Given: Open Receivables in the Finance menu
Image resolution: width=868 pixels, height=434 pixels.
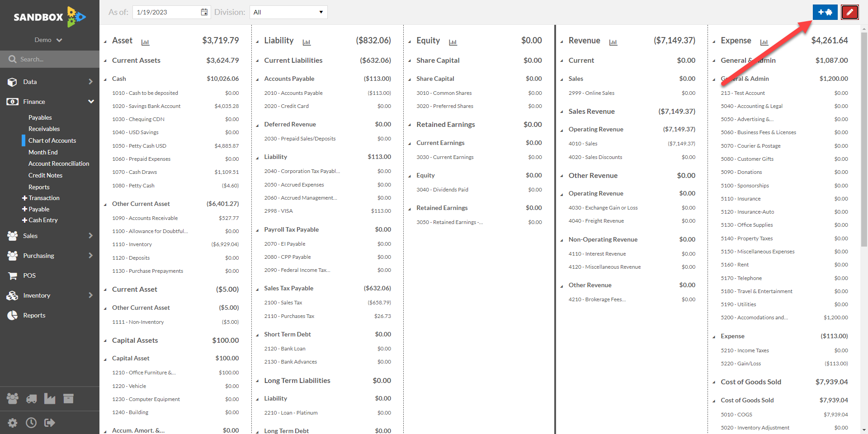Looking at the screenshot, I should (44, 129).
